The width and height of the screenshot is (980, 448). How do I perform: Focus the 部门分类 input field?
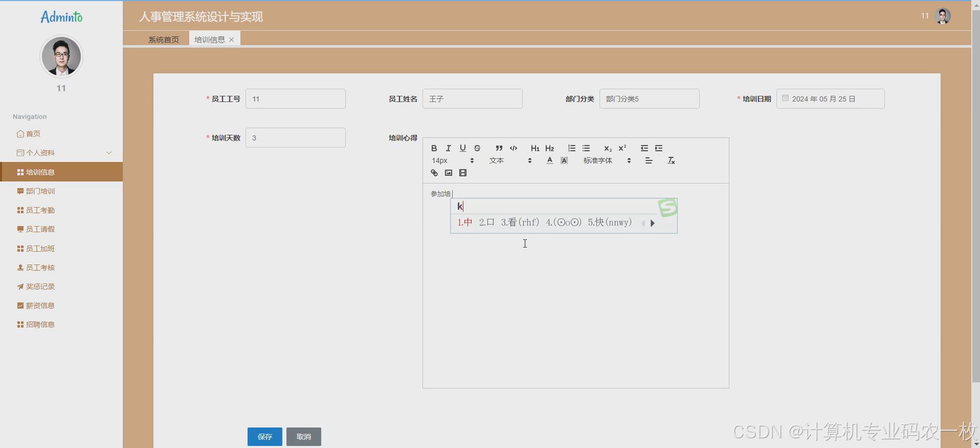coord(650,99)
